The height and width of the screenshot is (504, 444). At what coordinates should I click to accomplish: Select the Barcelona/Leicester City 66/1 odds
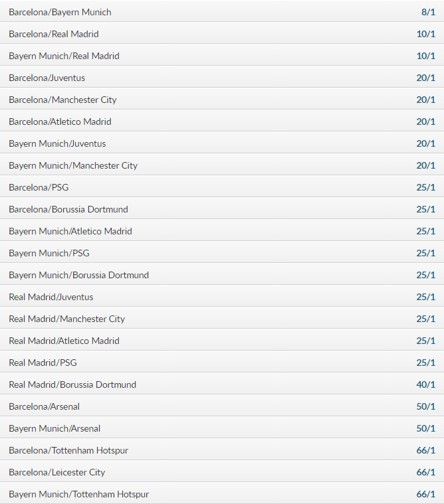pos(425,472)
